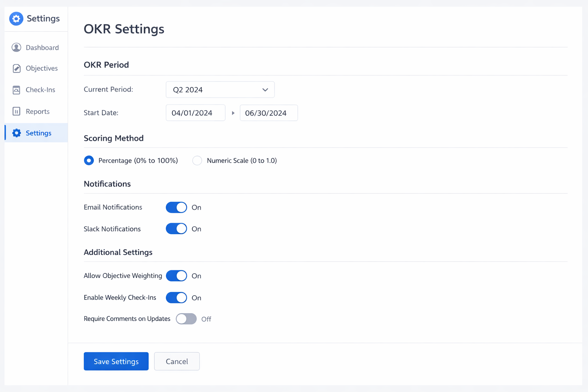Turn off Email Notifications
This screenshot has height=392, width=588.
tap(176, 207)
